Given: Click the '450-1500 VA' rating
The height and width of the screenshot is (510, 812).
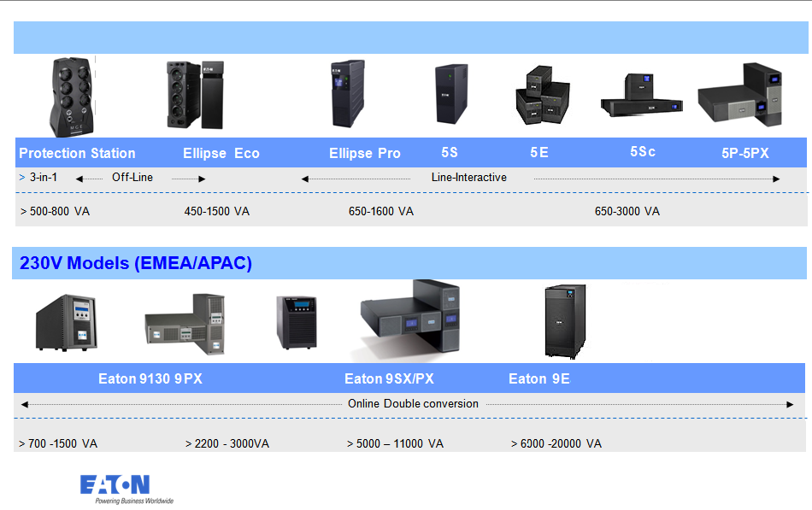Looking at the screenshot, I should pyautogui.click(x=217, y=211).
